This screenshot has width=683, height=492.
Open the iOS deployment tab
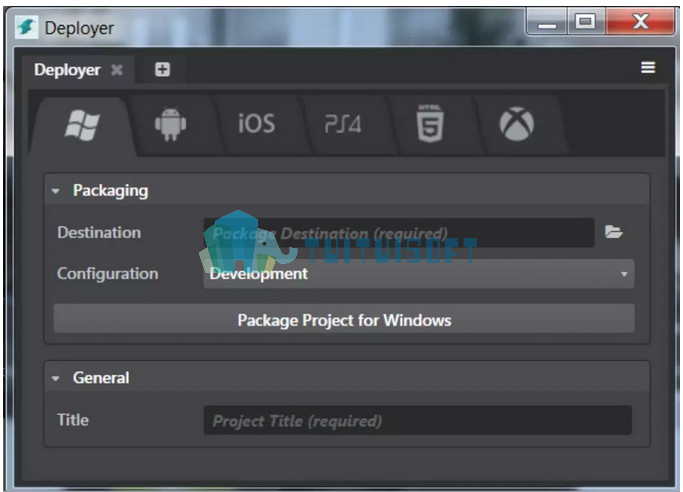click(257, 124)
